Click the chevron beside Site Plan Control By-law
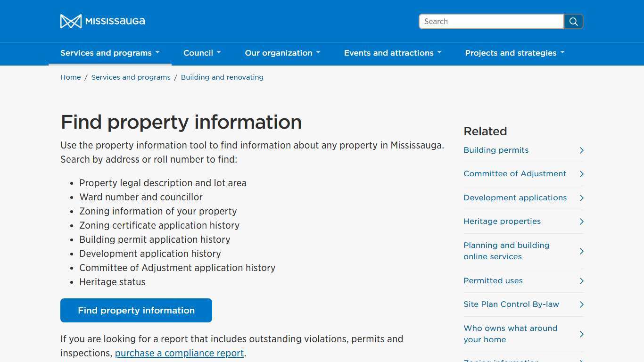The width and height of the screenshot is (644, 362). click(581, 304)
